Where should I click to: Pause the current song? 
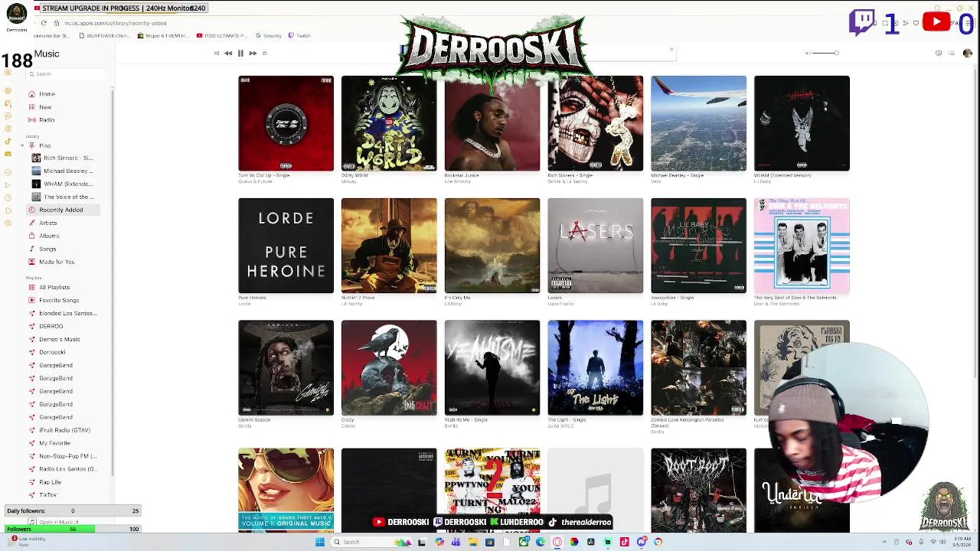click(x=240, y=53)
